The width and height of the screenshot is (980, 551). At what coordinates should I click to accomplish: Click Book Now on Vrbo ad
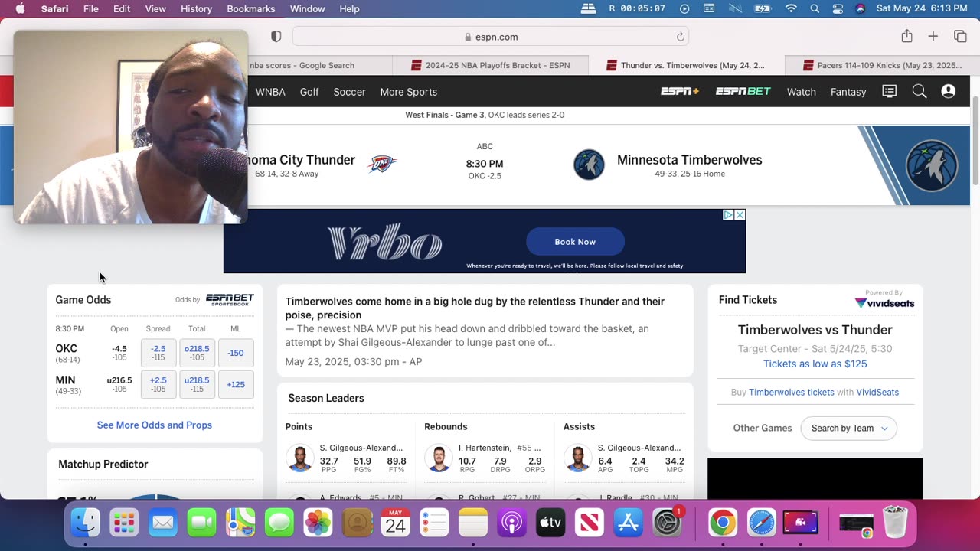[x=575, y=241]
